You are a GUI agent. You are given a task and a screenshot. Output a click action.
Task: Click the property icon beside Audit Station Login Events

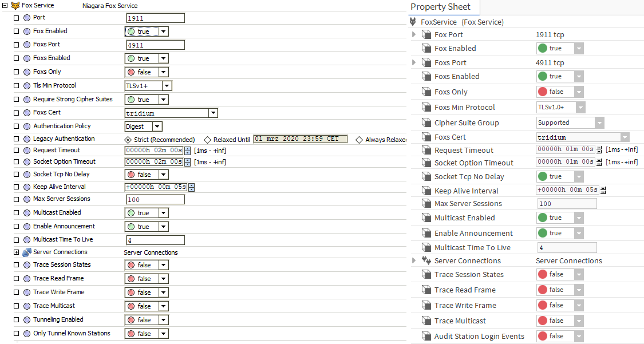426,337
